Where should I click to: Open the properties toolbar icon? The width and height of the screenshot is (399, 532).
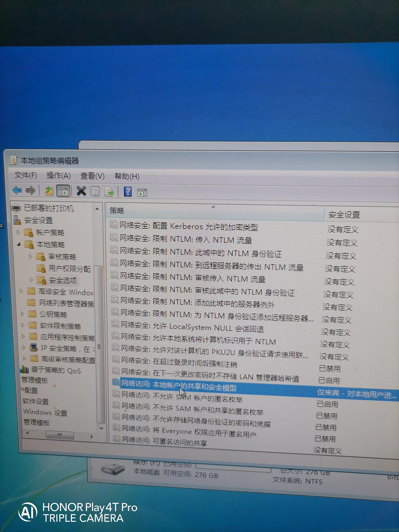click(x=96, y=191)
